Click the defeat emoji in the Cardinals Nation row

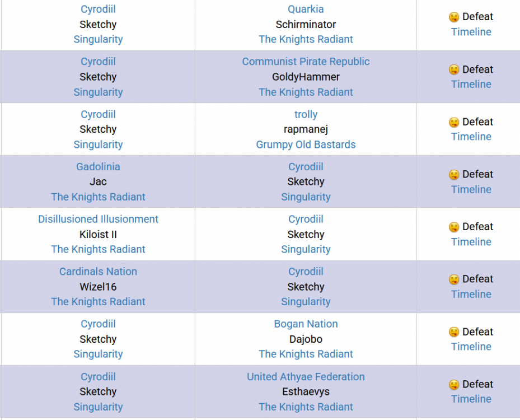click(454, 279)
